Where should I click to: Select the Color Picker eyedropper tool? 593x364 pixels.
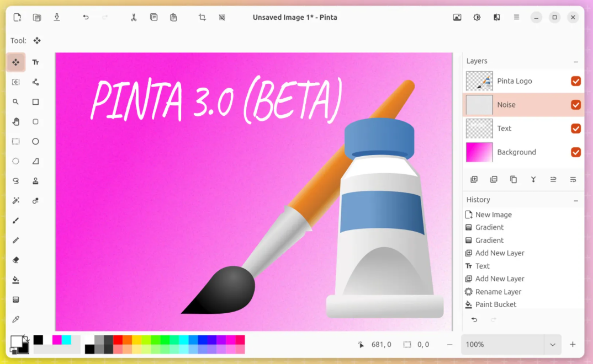pos(15,319)
